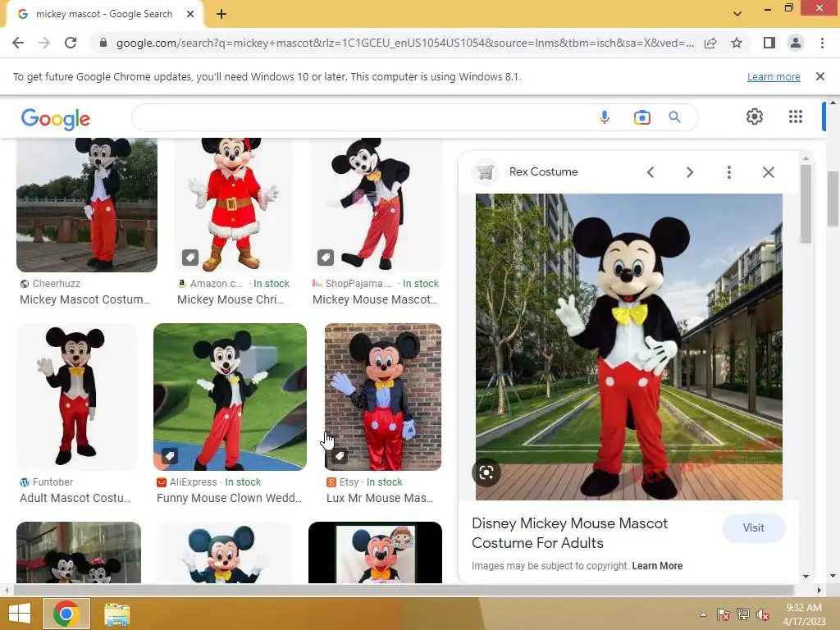
Task: Click product tag on Etsy thumbnail
Action: [339, 456]
